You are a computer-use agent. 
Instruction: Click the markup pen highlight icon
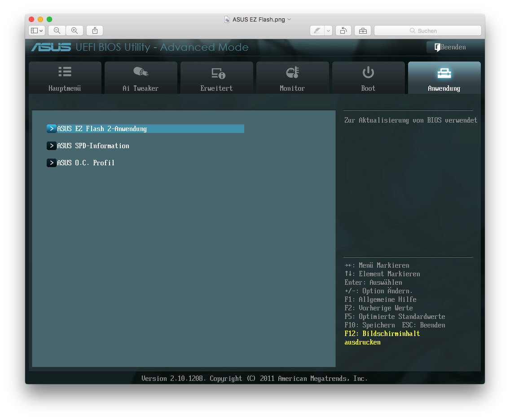[317, 31]
